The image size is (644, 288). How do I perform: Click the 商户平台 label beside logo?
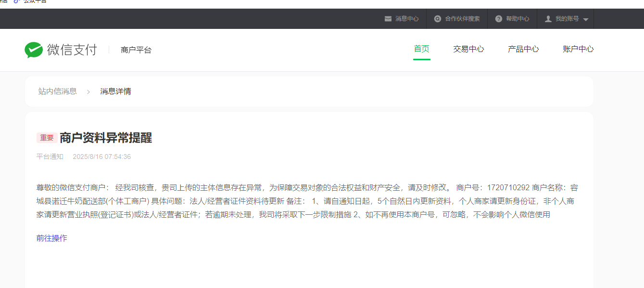click(x=136, y=50)
